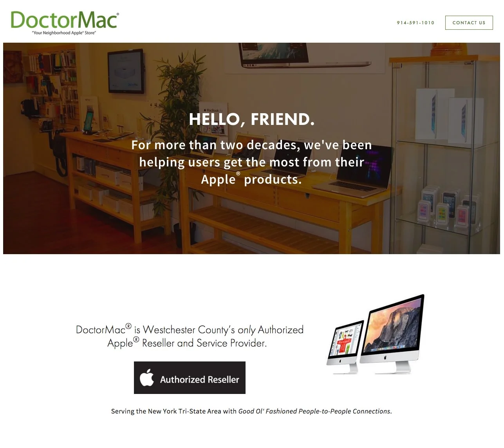This screenshot has height=448, width=504.
Task: Click the Contact Us button
Action: point(469,23)
